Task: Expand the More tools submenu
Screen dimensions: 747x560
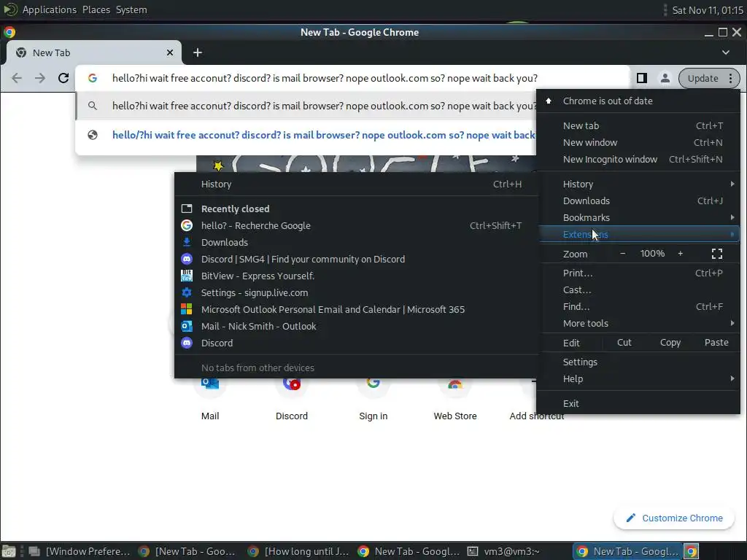Action: 638,323
